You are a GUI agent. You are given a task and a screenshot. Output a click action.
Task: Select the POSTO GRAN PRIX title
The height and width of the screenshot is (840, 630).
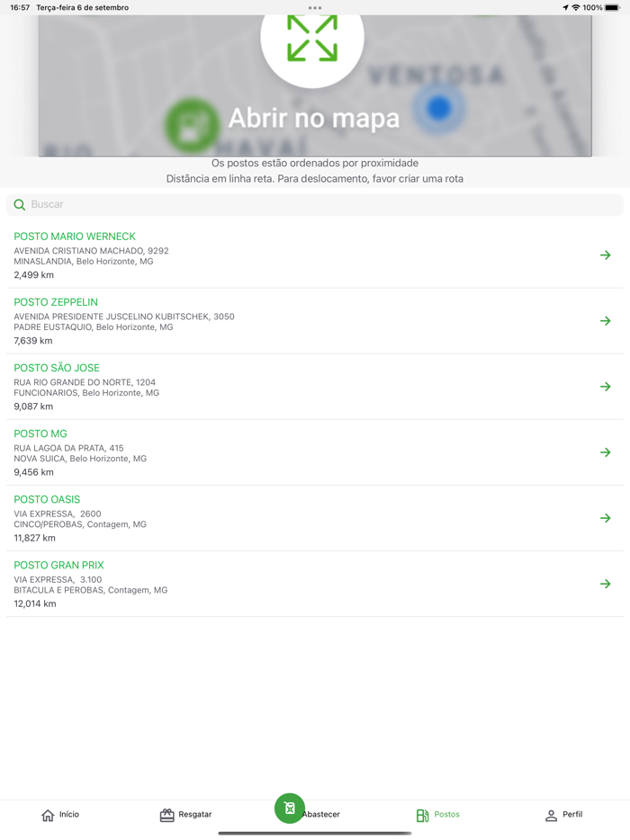(59, 565)
